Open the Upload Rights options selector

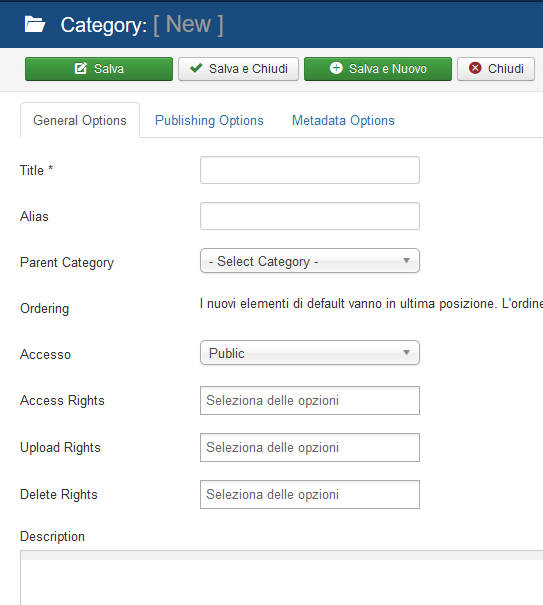[310, 448]
